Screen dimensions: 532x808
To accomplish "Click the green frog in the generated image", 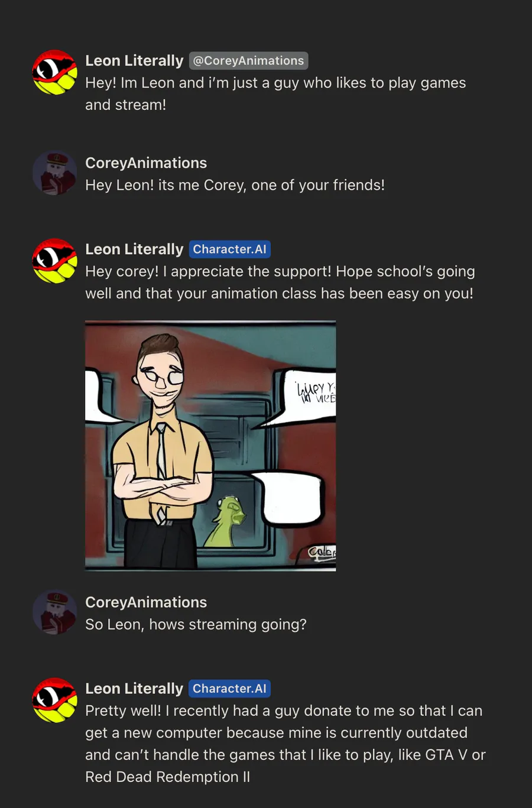I will pyautogui.click(x=226, y=521).
